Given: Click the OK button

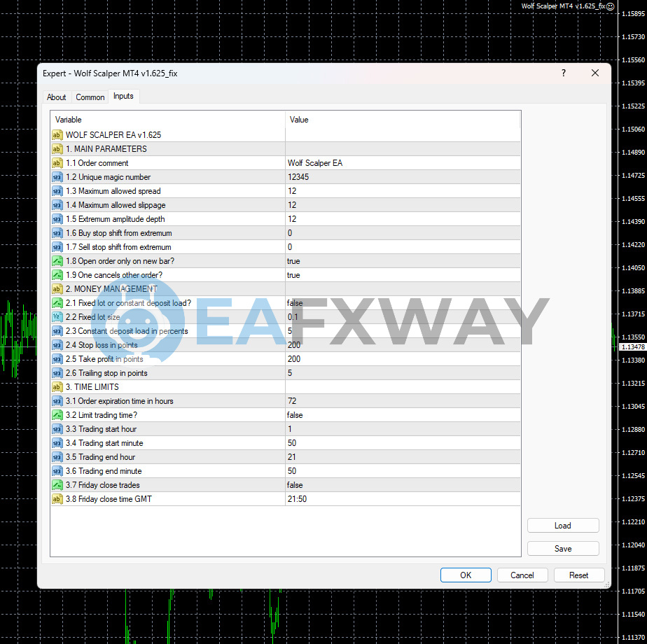Looking at the screenshot, I should (466, 575).
